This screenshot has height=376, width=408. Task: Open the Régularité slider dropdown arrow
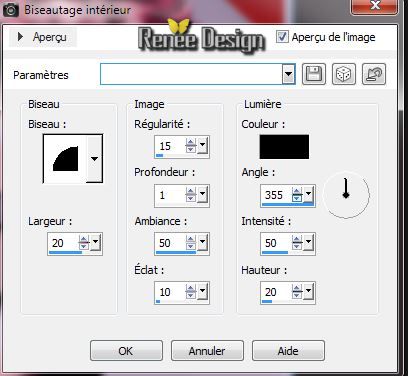click(203, 146)
